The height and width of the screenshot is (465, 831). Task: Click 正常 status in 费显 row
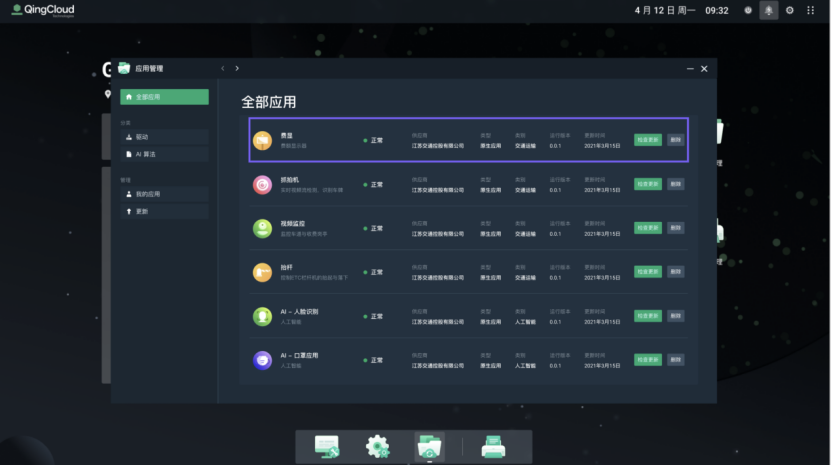pyautogui.click(x=373, y=141)
